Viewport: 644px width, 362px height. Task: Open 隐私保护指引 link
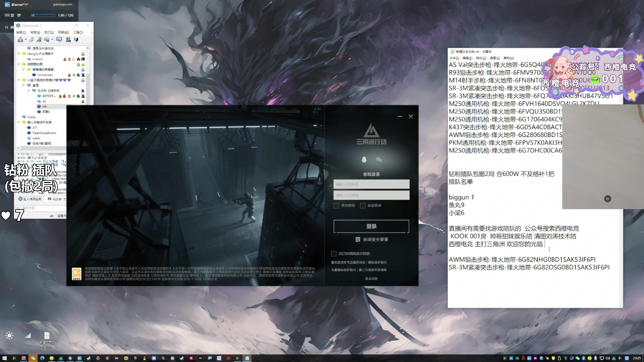coord(377,262)
